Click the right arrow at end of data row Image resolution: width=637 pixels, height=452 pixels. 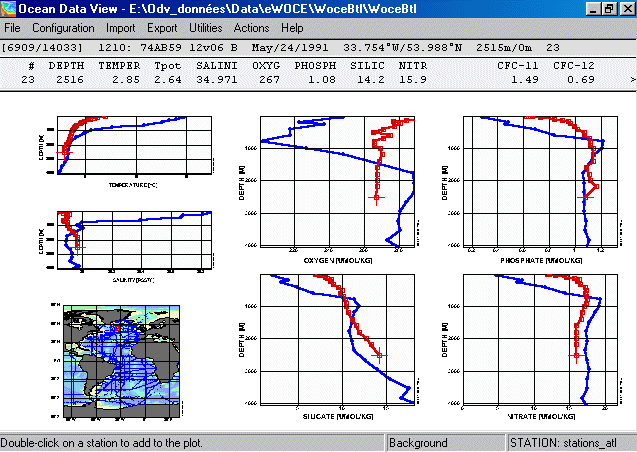630,78
